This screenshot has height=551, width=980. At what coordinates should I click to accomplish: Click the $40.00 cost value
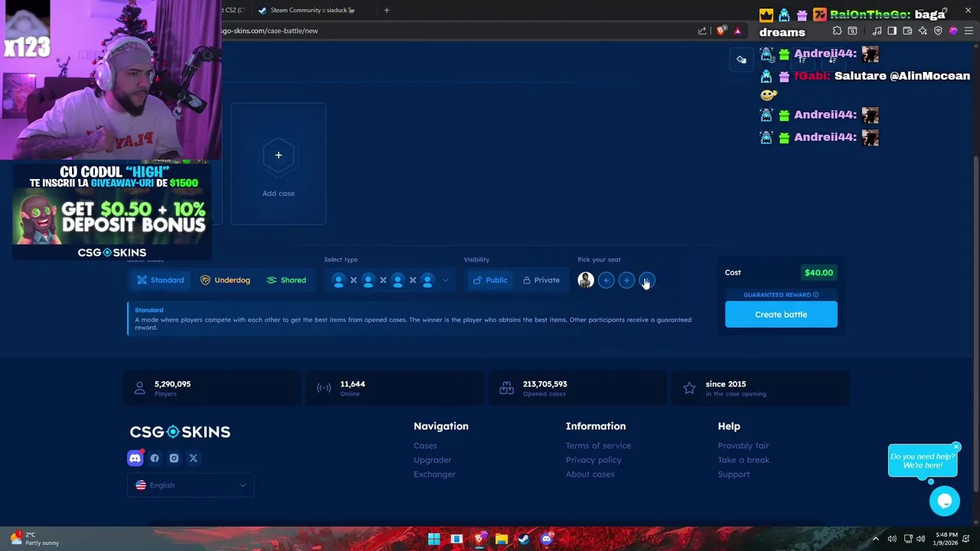818,272
